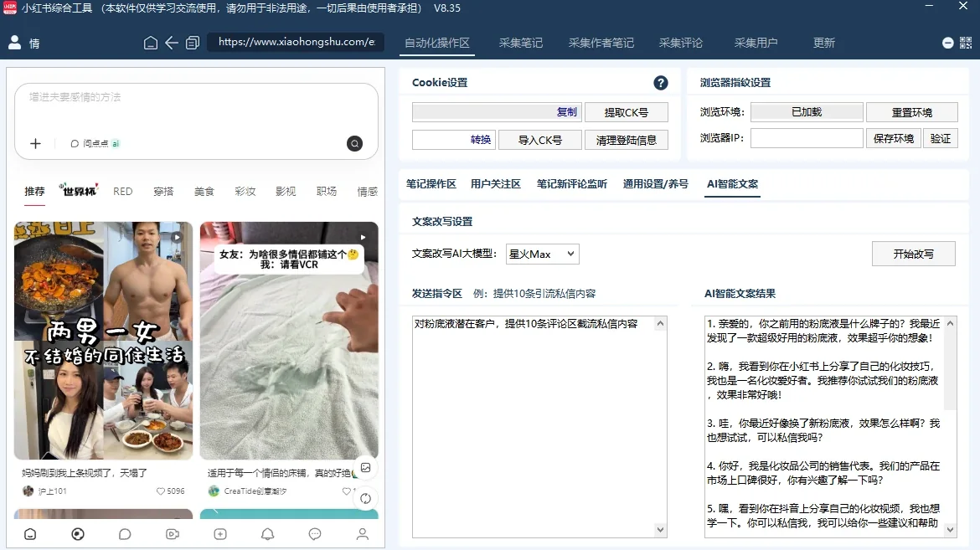This screenshot has height=550, width=980.
Task: Select 通用设置/养号 sub-tab
Action: point(656,183)
